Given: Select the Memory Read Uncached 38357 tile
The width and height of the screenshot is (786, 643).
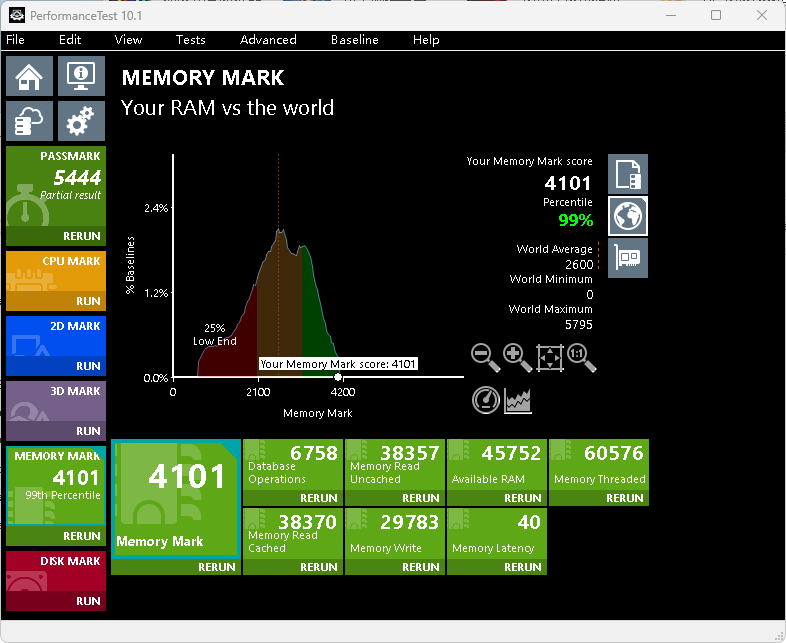Looking at the screenshot, I should (395, 465).
